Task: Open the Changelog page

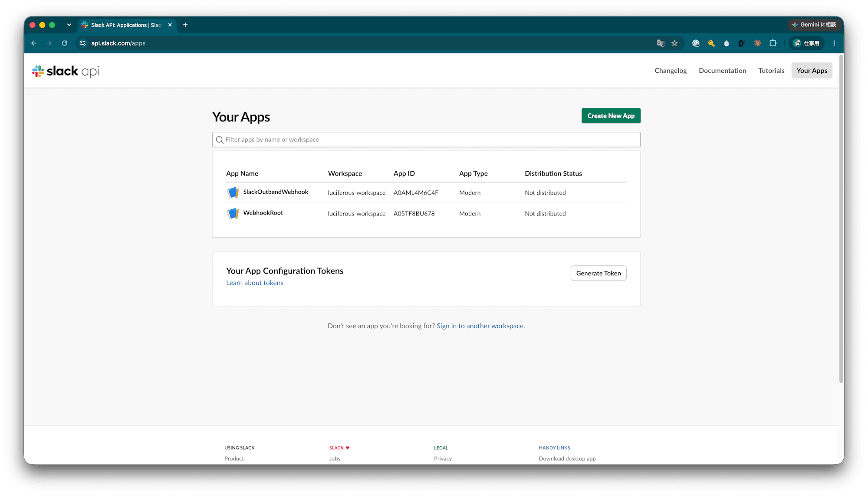Action: [671, 71]
